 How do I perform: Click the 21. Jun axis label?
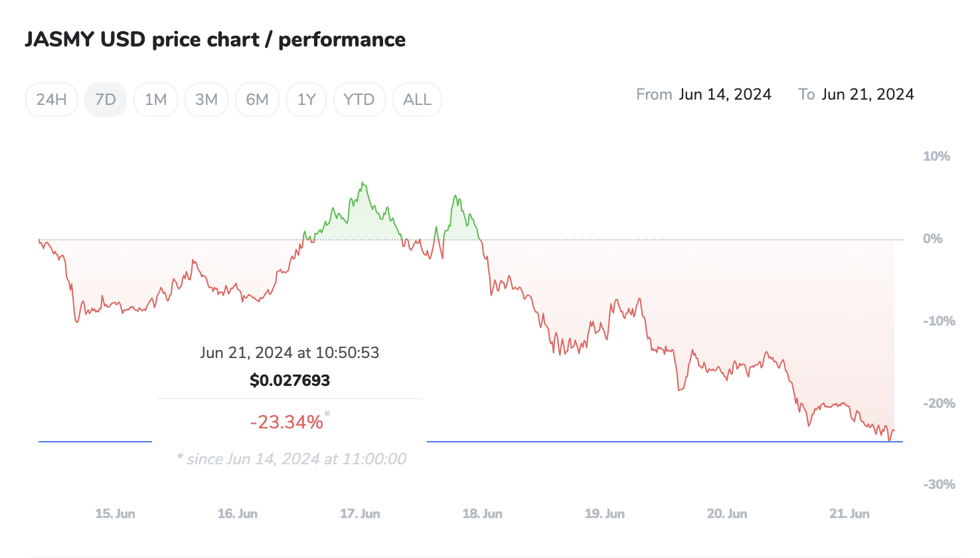coord(849,513)
